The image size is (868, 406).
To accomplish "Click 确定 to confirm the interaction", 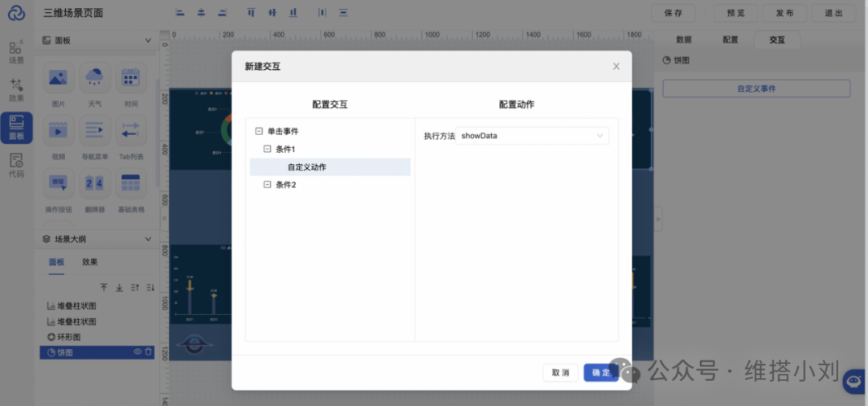I will click(x=600, y=373).
